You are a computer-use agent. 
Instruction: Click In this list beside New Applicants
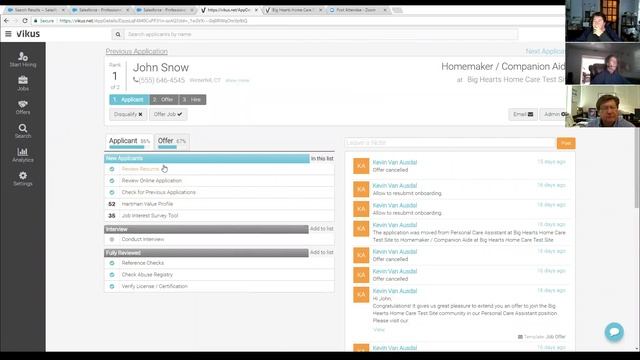(x=322, y=158)
